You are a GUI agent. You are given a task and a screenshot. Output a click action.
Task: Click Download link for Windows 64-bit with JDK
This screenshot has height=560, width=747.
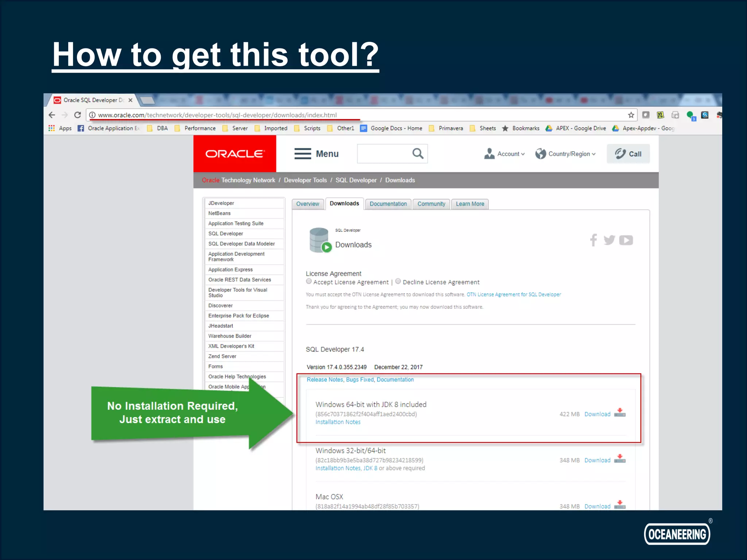tap(597, 414)
